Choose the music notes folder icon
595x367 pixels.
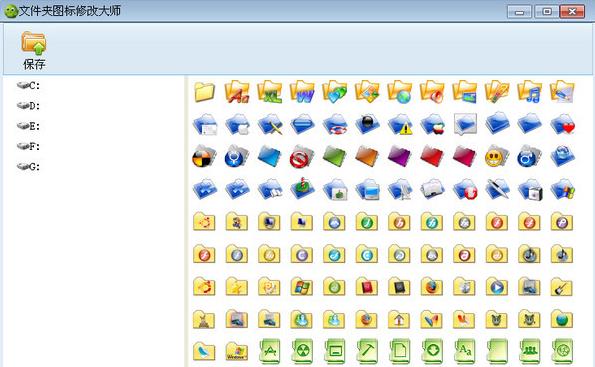530,91
